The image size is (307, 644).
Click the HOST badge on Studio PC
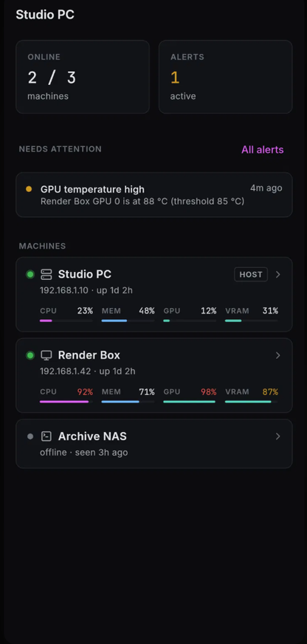(x=251, y=274)
